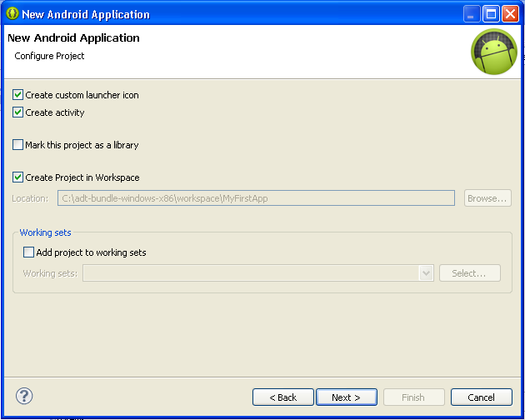
Task: Uncheck the Create activity checkbox
Action: (x=17, y=112)
